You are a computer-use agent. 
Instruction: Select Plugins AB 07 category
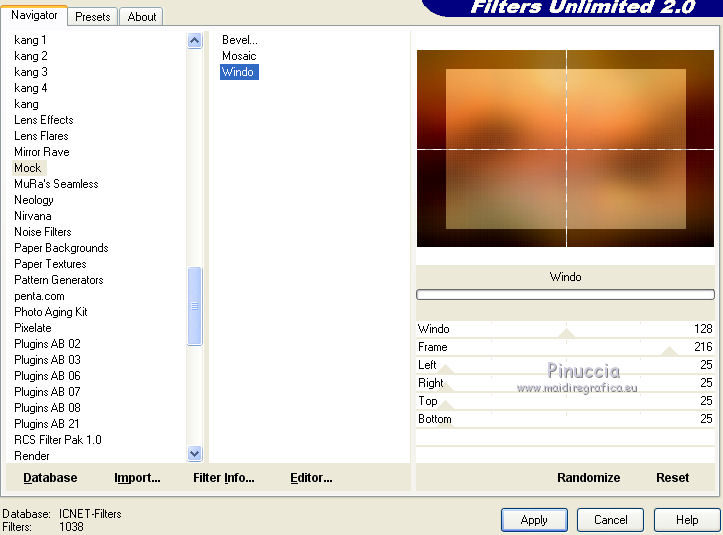(x=47, y=392)
